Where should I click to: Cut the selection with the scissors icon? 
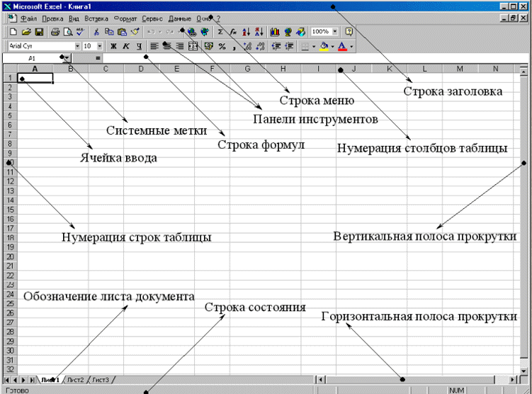tap(96, 32)
